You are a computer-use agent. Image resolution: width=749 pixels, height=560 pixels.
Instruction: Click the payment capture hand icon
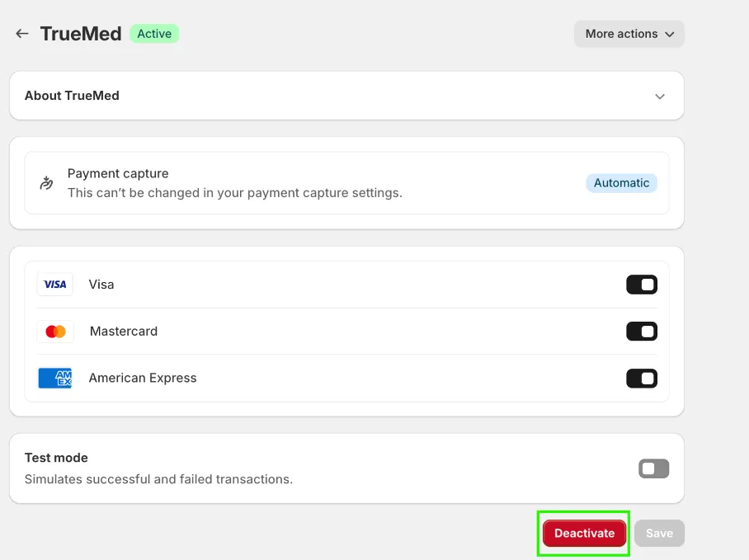(46, 183)
